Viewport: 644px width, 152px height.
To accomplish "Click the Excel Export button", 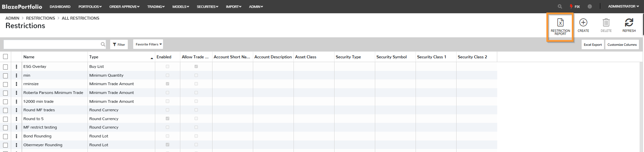I will pos(593,44).
